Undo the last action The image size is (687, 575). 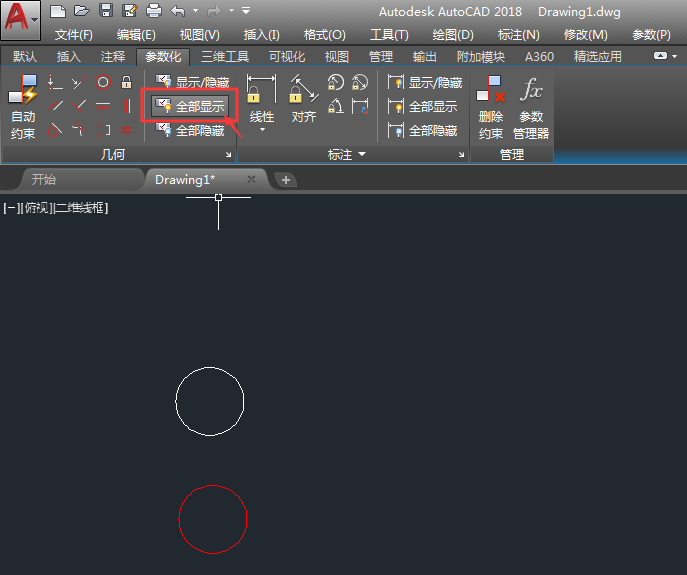pyautogui.click(x=177, y=11)
